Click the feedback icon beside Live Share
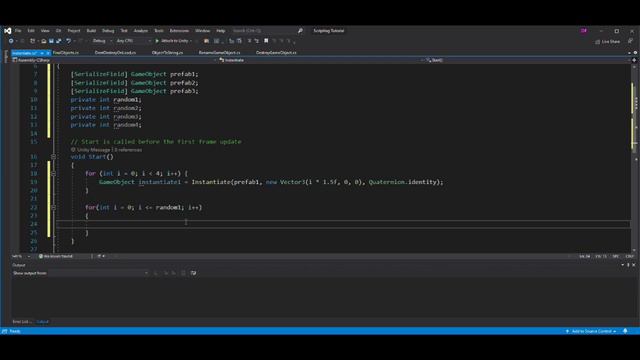The width and height of the screenshot is (640, 360). [630, 41]
